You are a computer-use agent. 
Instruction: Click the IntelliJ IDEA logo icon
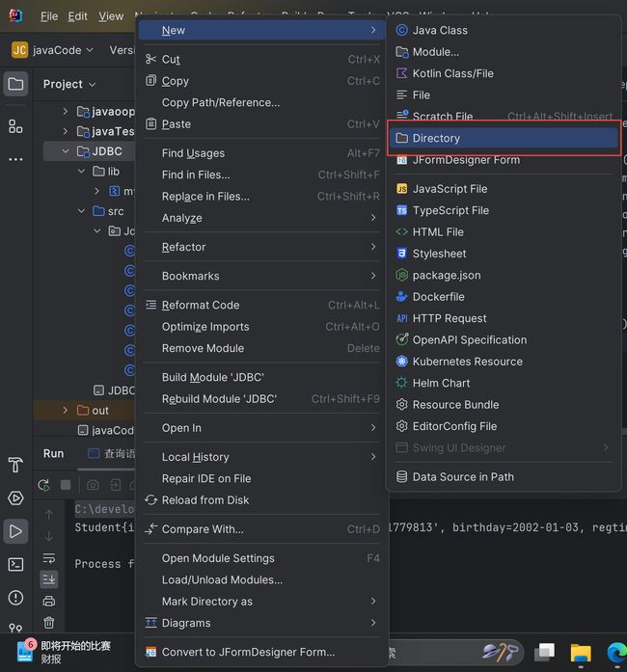[x=15, y=15]
